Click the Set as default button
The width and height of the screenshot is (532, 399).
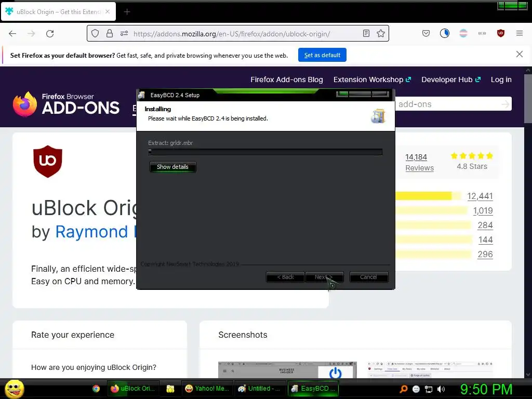[322, 55]
